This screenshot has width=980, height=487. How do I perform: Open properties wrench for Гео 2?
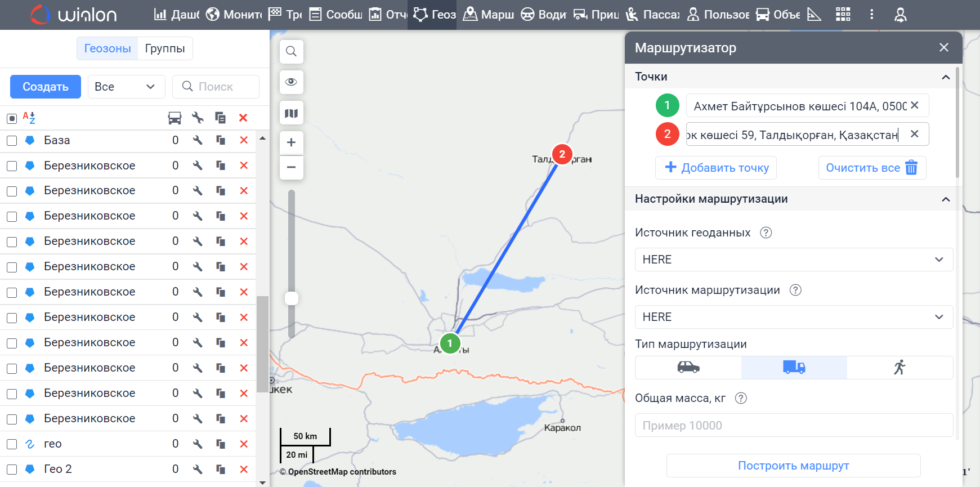tap(198, 469)
